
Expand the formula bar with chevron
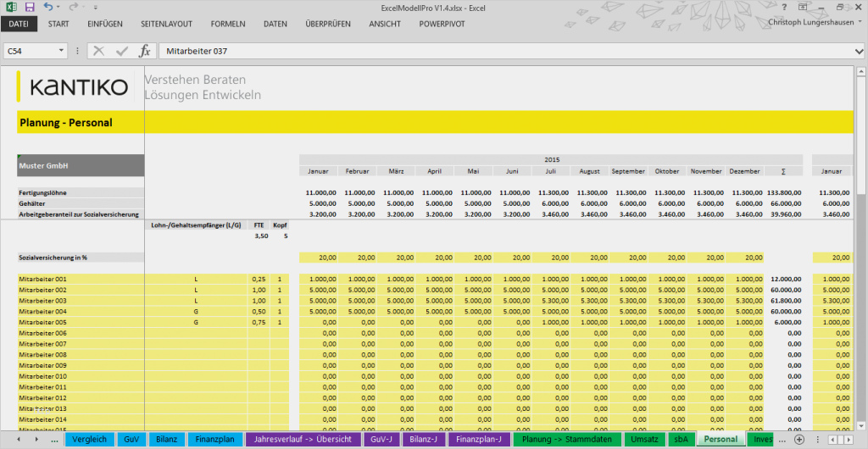tap(859, 51)
